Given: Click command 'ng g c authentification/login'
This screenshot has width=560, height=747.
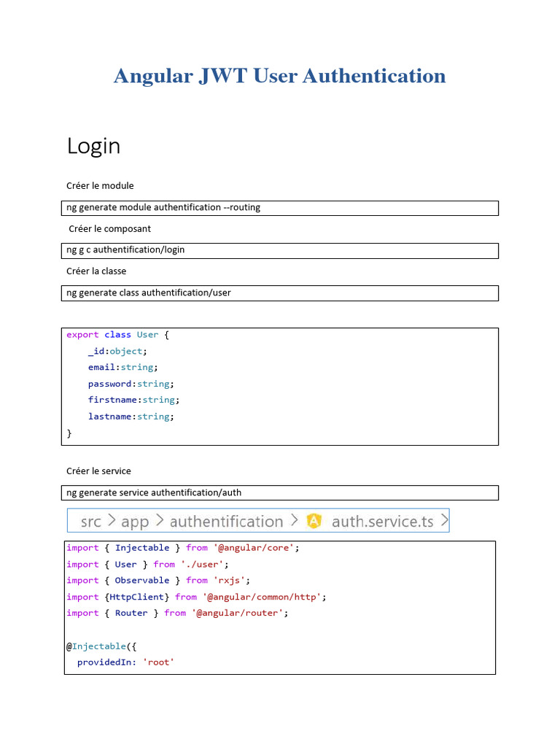Looking at the screenshot, I should (125, 250).
